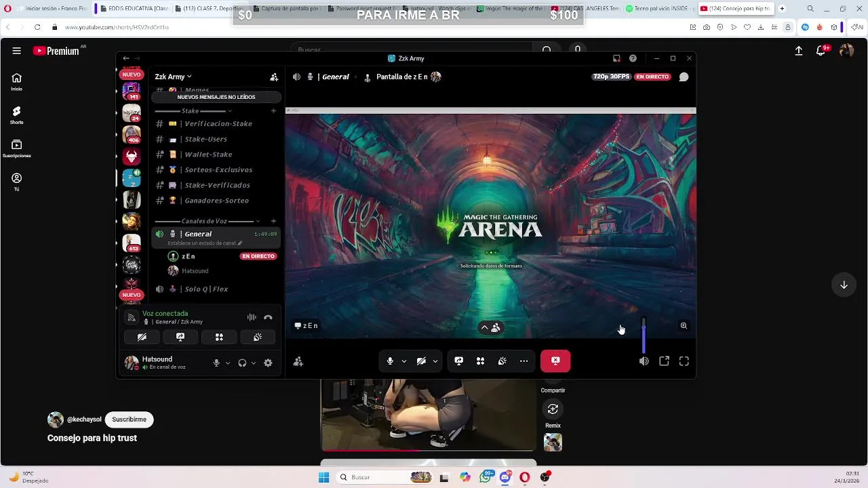
Task: Open YouTube notifications bell
Action: point(821,51)
